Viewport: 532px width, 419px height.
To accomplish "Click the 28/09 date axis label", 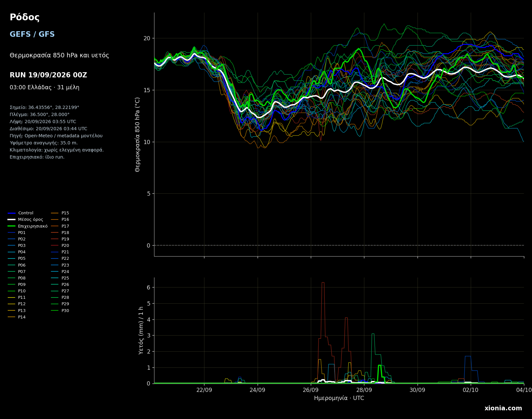I will coord(364,390).
